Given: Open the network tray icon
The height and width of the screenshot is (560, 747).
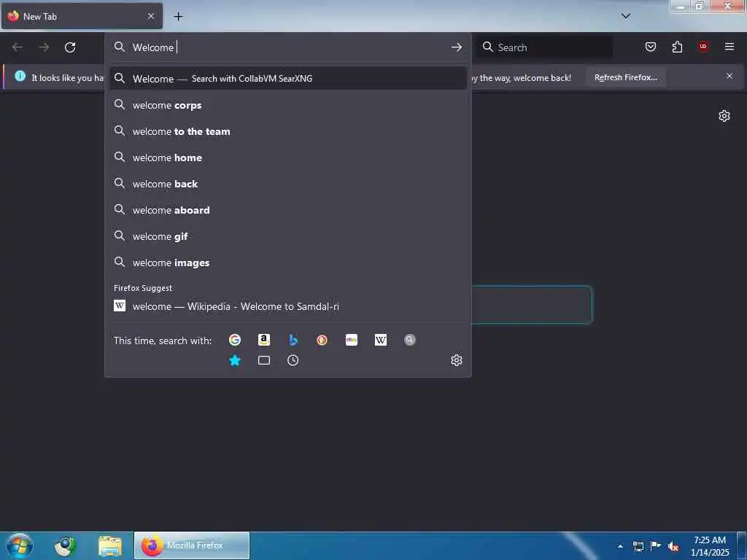Looking at the screenshot, I should pyautogui.click(x=638, y=546).
